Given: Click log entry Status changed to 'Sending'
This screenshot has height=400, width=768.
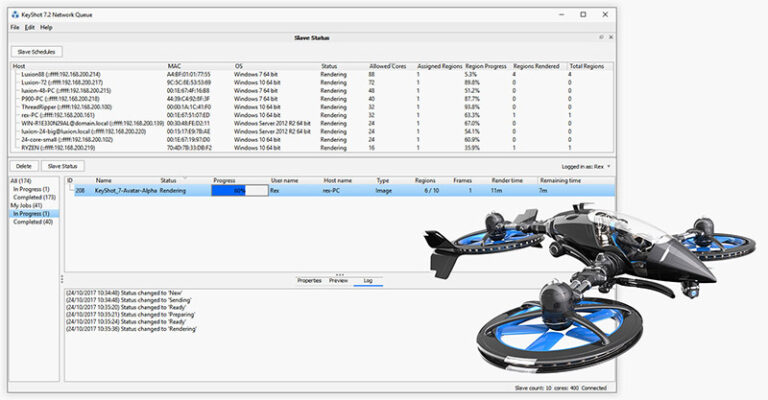Looking at the screenshot, I should [128, 300].
